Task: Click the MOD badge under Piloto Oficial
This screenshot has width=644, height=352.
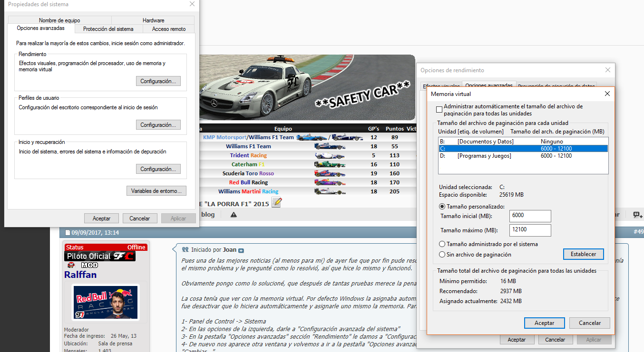Action: pos(89,265)
